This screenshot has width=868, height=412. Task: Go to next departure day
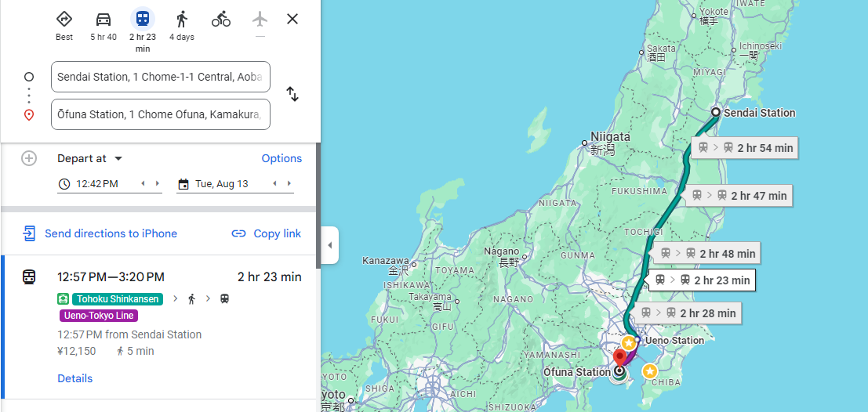click(x=289, y=183)
